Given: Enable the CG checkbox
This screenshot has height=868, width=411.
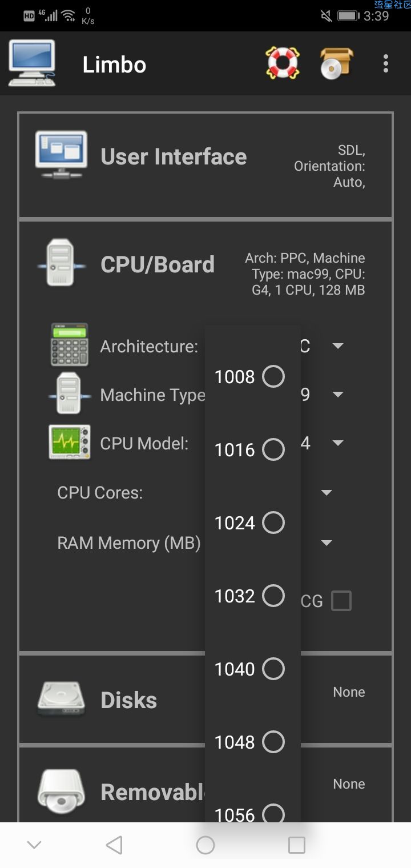Looking at the screenshot, I should click(x=341, y=601).
